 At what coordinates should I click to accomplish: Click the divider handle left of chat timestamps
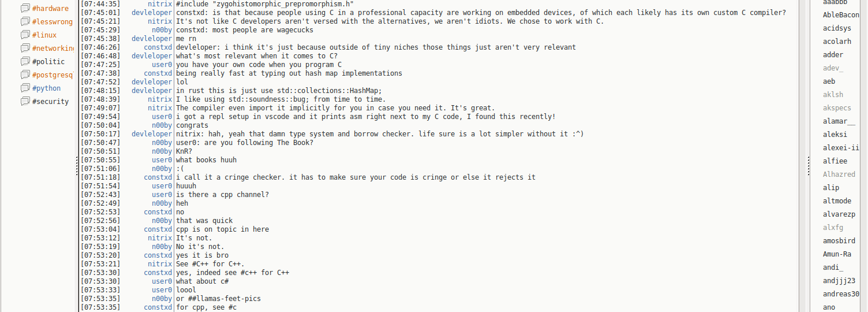tap(77, 168)
